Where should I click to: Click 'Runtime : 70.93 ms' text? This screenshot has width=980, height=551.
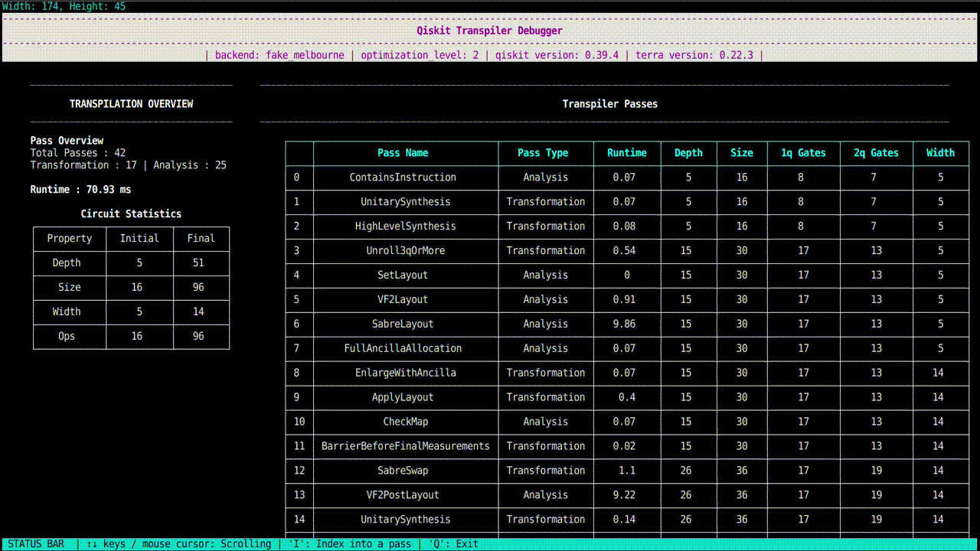(80, 190)
